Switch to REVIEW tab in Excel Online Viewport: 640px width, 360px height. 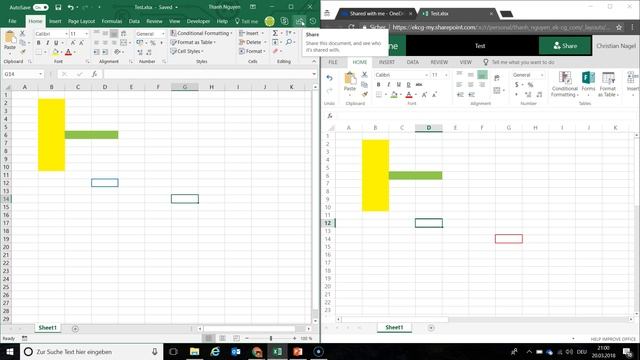(x=439, y=62)
